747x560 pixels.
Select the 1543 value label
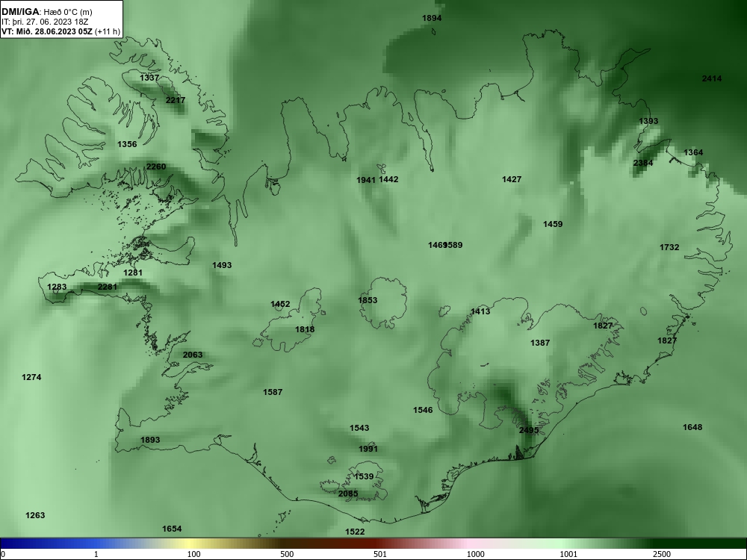point(359,428)
